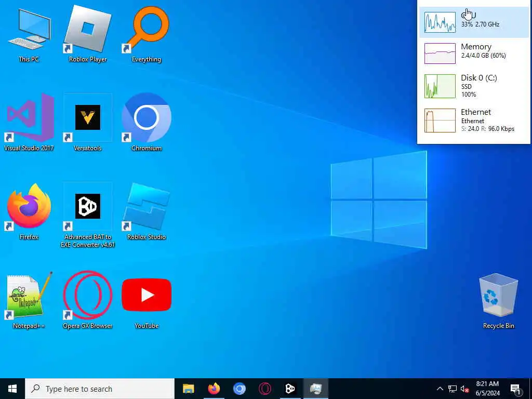
Task: Select the Opera GX Browser shortcut
Action: click(88, 301)
